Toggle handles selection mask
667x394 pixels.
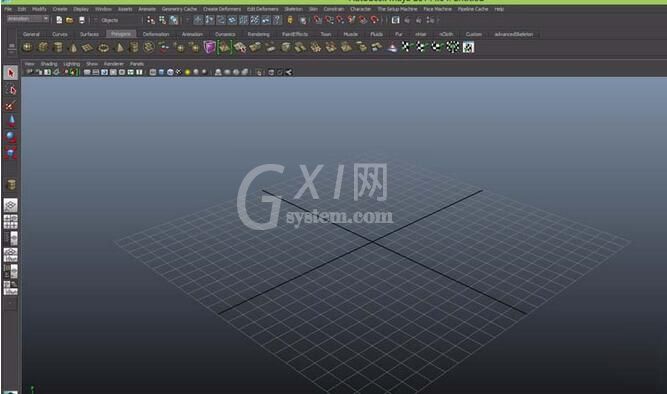coord(198,20)
